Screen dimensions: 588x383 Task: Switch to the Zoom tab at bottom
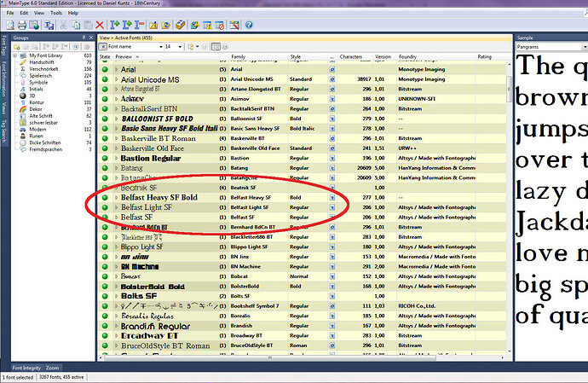53,368
